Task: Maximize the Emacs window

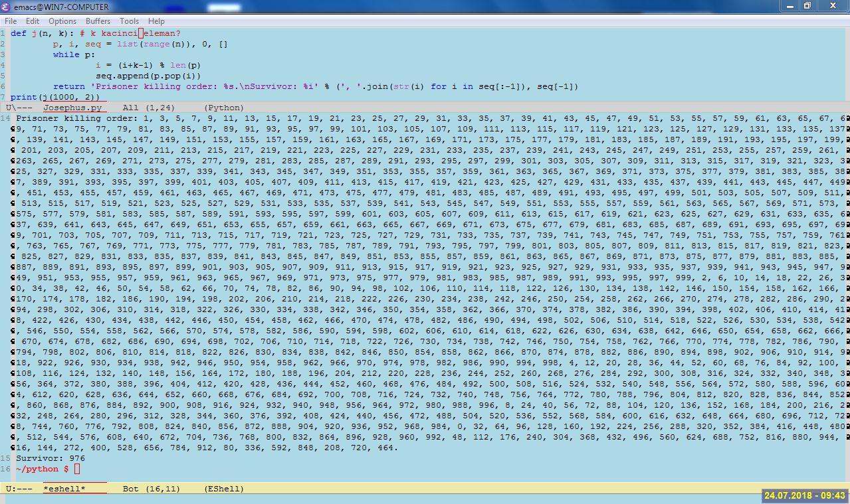Action: pyautogui.click(x=807, y=5)
